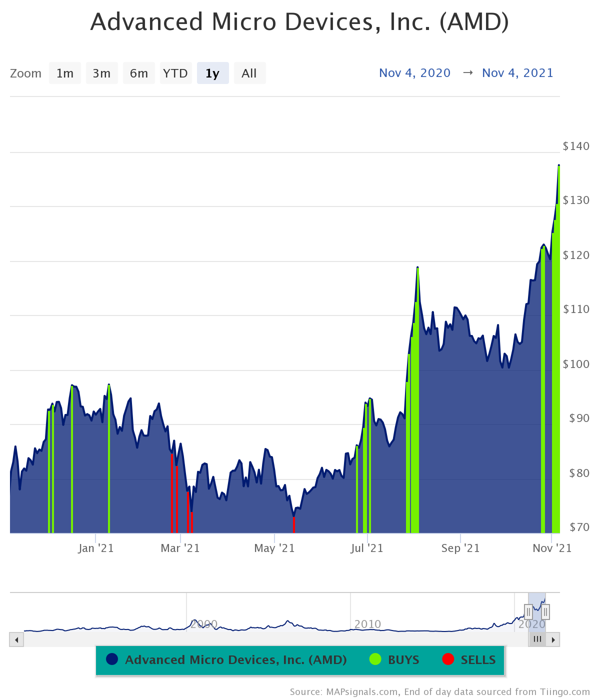Click the navigator scroll-right arrow

(x=553, y=639)
